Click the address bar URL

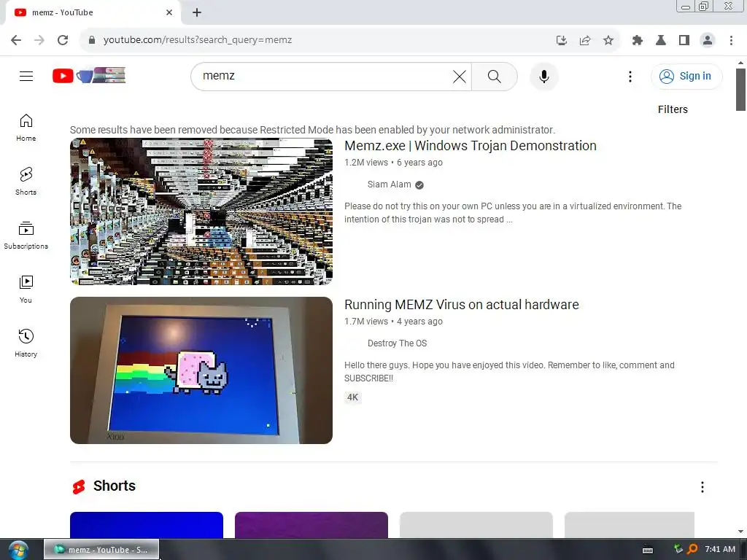[x=197, y=40]
